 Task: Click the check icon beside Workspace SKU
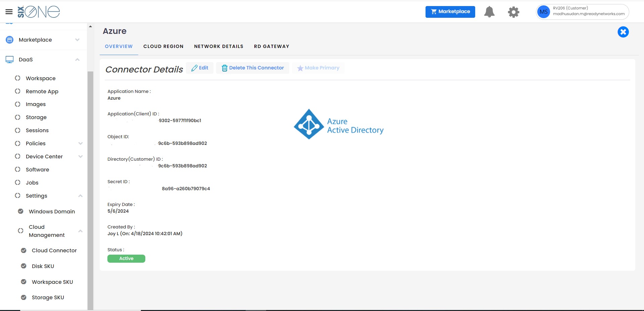[x=24, y=282]
